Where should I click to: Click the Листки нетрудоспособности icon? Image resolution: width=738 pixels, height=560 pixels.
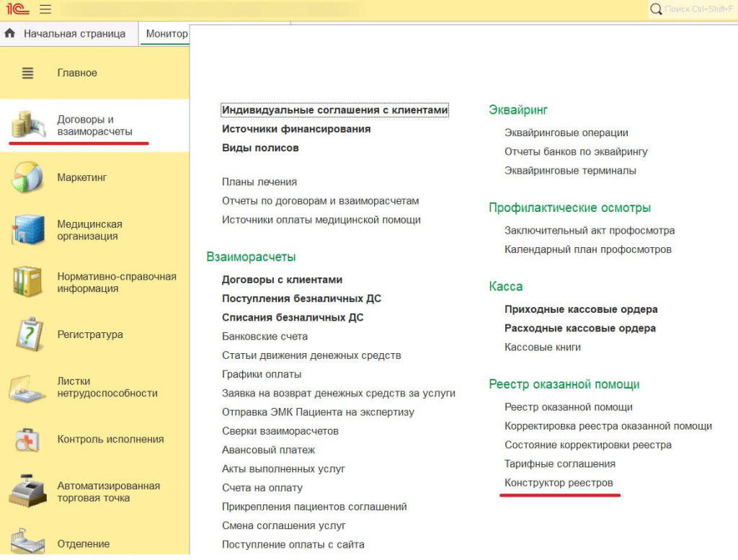[x=27, y=387]
